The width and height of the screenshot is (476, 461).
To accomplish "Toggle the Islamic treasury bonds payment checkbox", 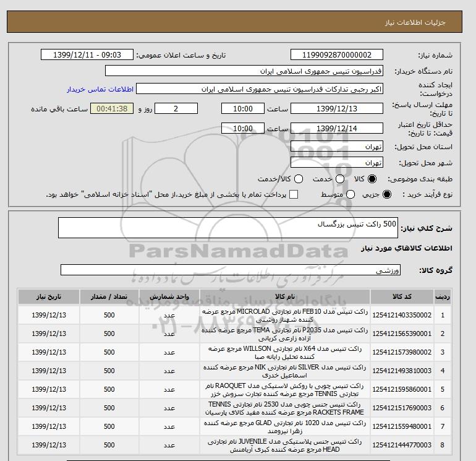I will click(294, 194).
